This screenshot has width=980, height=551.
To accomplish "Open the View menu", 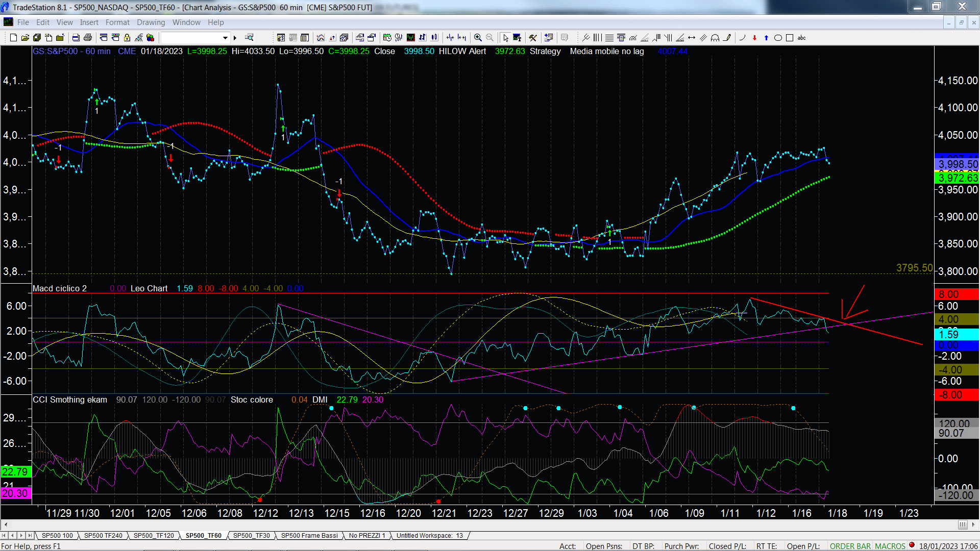I will click(x=64, y=22).
